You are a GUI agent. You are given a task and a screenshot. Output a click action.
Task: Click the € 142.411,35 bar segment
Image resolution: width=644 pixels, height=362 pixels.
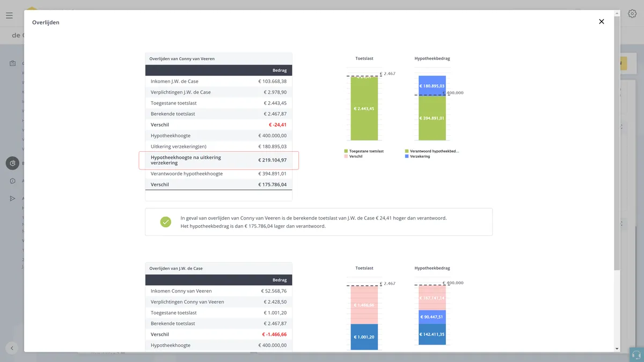tap(432, 334)
